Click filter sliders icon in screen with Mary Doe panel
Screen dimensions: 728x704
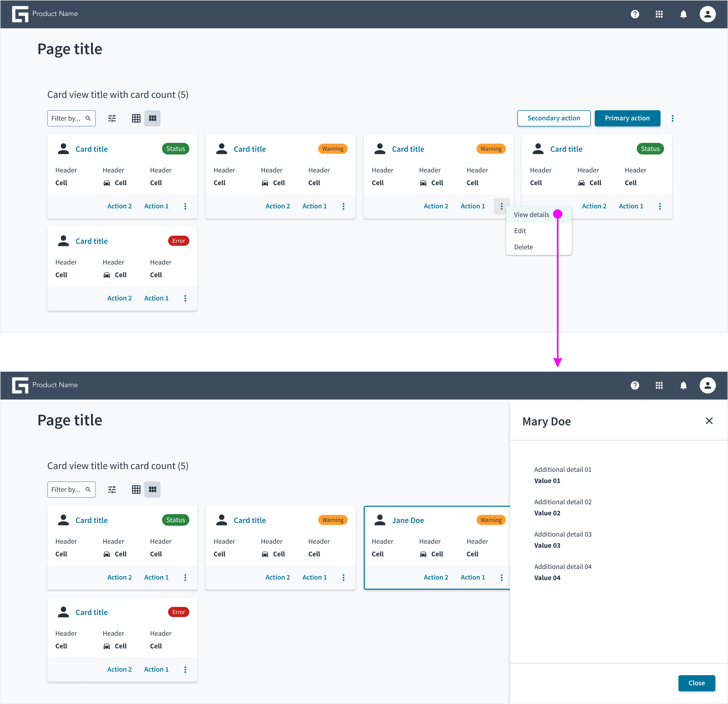point(112,489)
